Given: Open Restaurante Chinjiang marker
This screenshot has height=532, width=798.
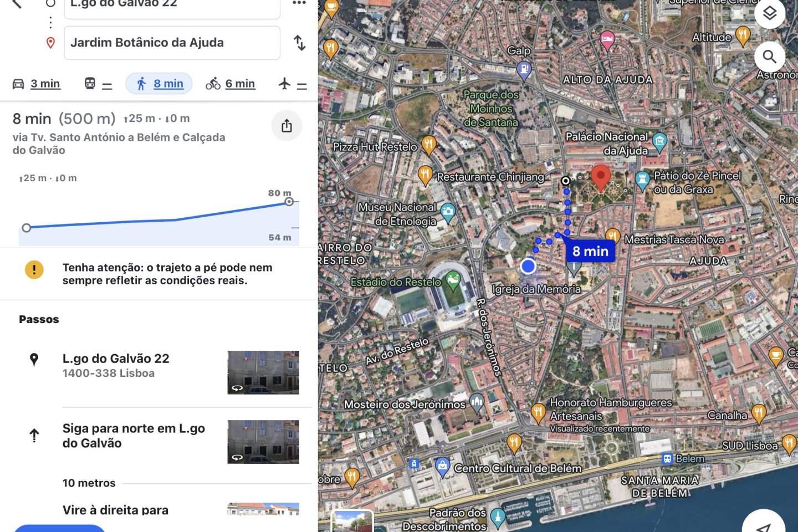Looking at the screenshot, I should click(x=425, y=175).
